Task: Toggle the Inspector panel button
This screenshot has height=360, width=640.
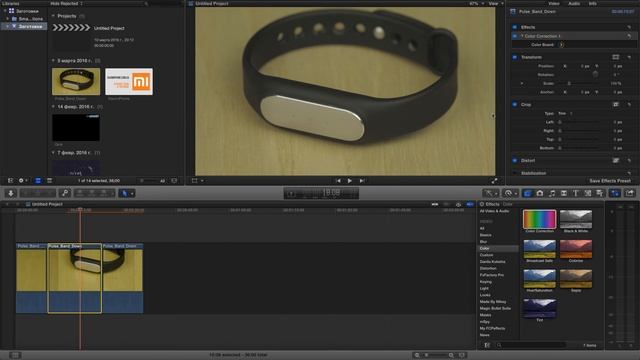Action: [615, 193]
